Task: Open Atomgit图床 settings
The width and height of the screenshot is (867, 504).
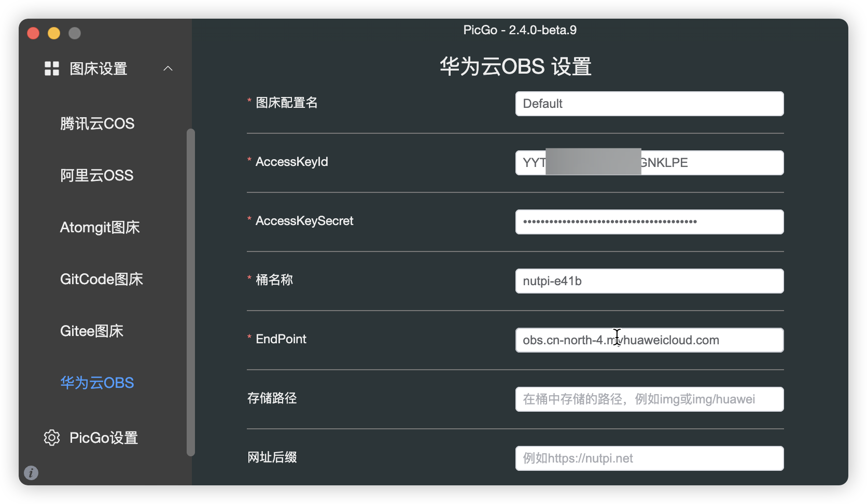Action: point(100,227)
